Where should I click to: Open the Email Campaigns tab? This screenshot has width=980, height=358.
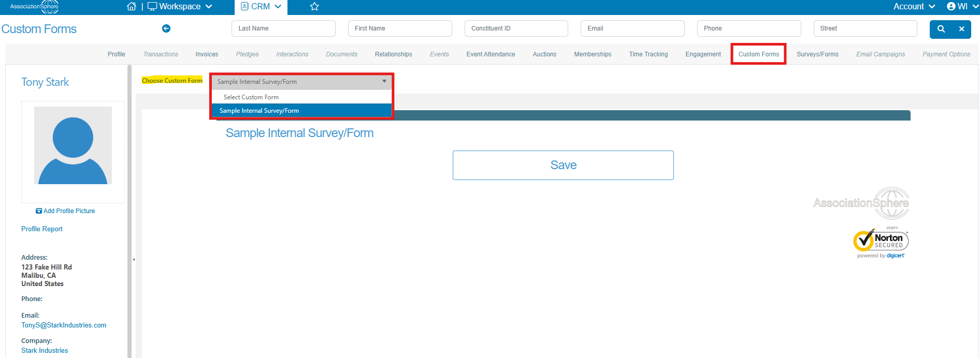881,54
